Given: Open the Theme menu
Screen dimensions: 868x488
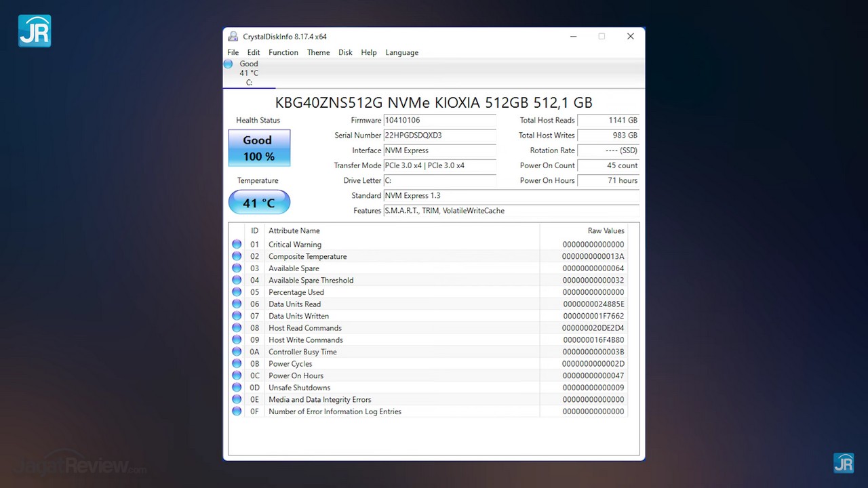Looking at the screenshot, I should point(318,52).
